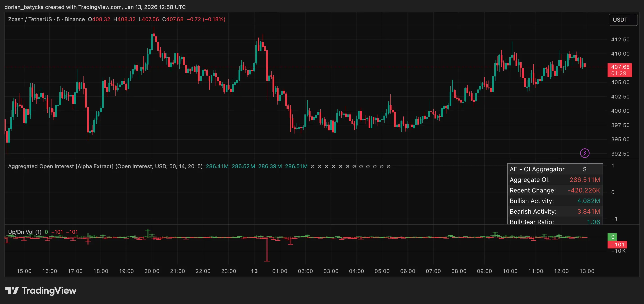Click the green 0 volume axis label
Image resolution: width=644 pixels, height=304 pixels.
(x=612, y=237)
